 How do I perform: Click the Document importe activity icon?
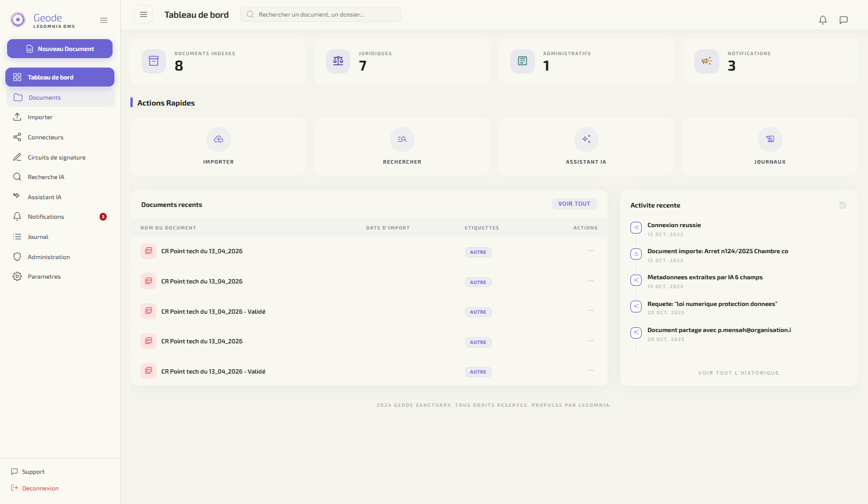636,254
